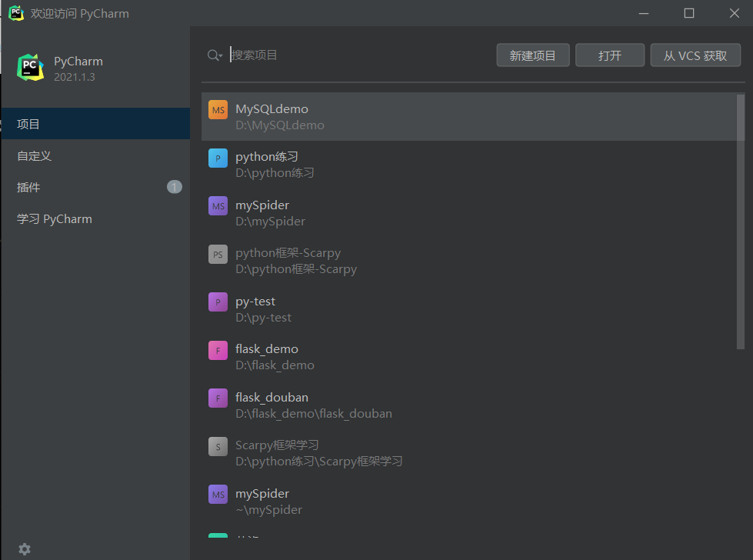Click the PyCharm 2021.1.3 version text
Screen dimensions: 753x560
coord(75,78)
